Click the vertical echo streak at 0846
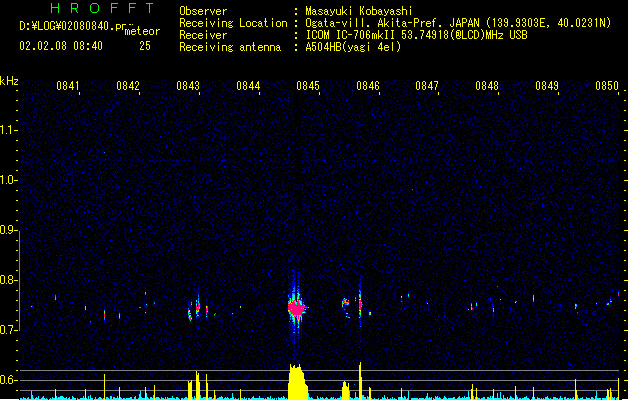 coord(360,303)
